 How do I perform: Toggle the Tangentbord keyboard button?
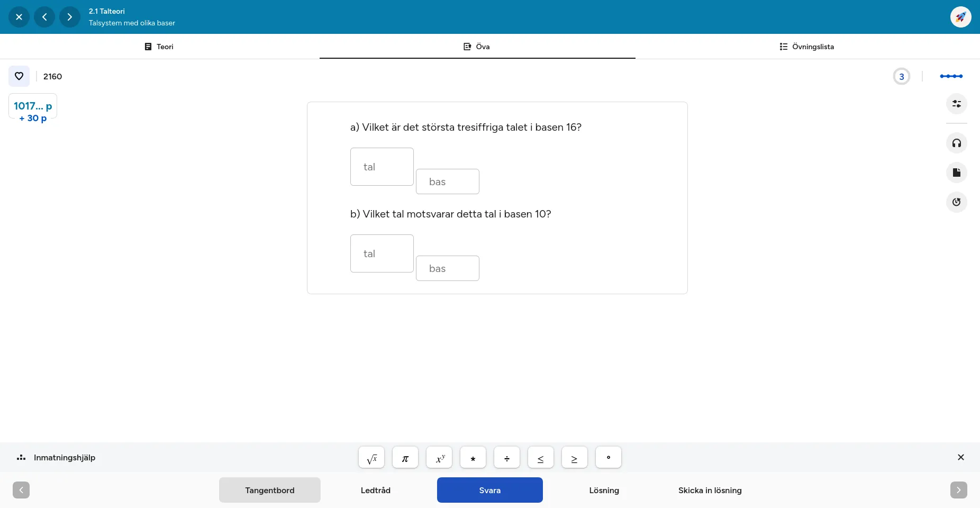point(270,490)
